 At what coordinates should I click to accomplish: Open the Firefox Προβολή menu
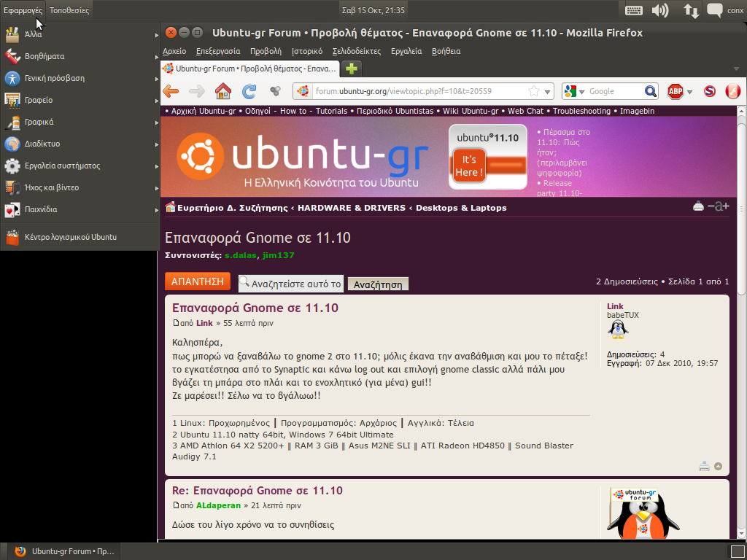point(266,51)
